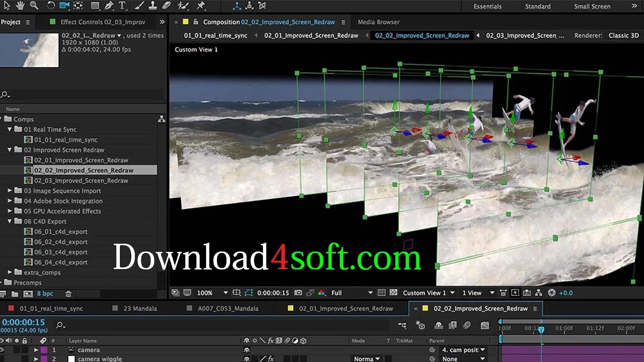
Task: Select the Puppet Pin tool
Action: coord(200,6)
